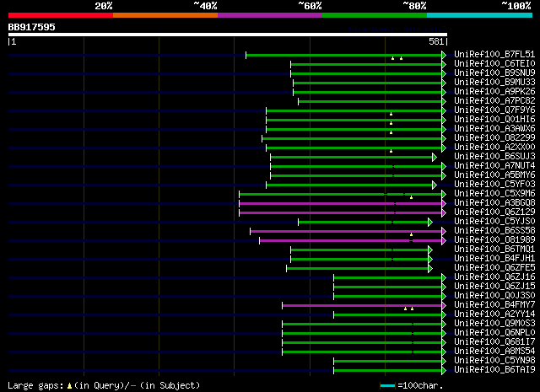Click the cyan 100char scale bar
540x392 pixels.
point(387,386)
